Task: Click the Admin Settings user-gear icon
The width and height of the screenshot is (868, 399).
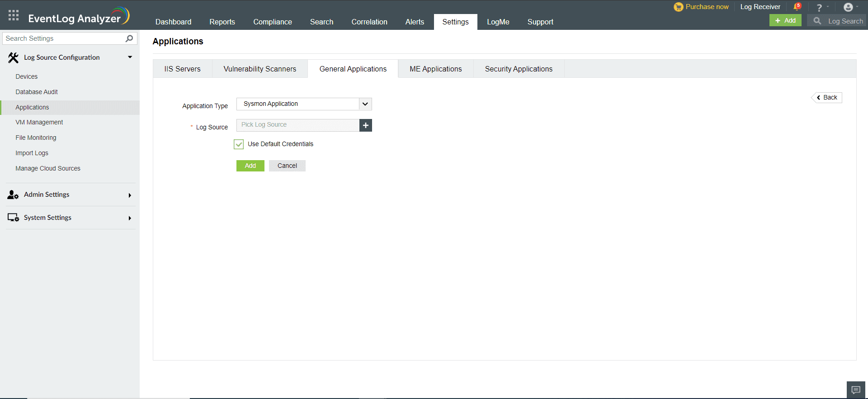Action: tap(13, 195)
